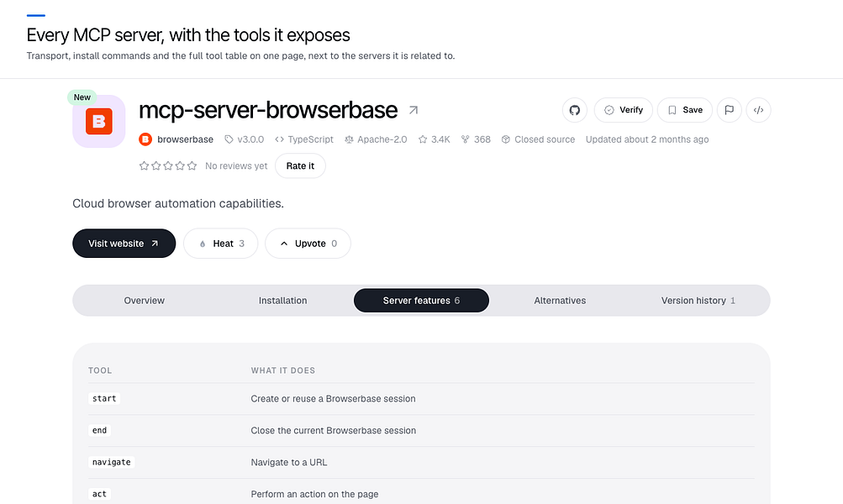Switch to the Overview tab
Image resolution: width=843 pixels, height=504 pixels.
point(144,301)
